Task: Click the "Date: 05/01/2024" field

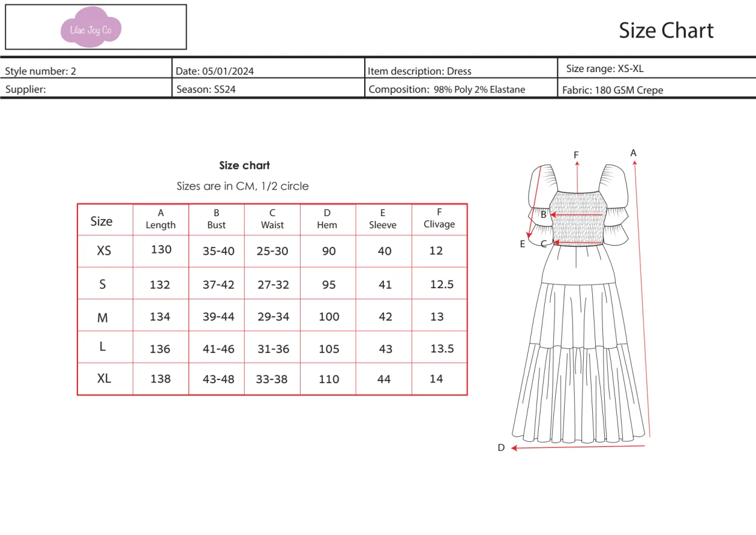Action: 215,71
